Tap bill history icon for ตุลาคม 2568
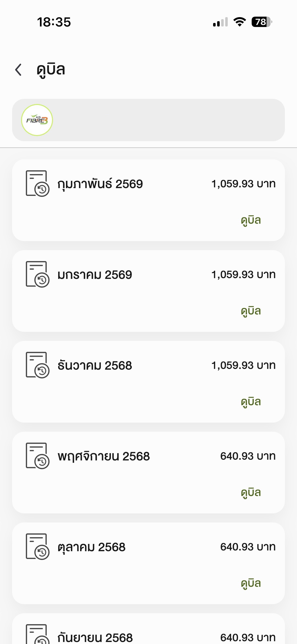 [38, 547]
